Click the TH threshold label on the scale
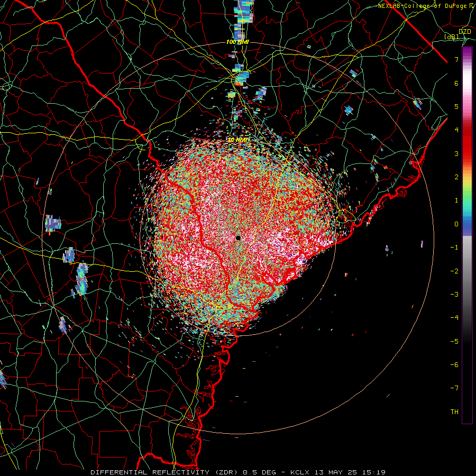Viewport: 476px width, 476px height. point(454,412)
